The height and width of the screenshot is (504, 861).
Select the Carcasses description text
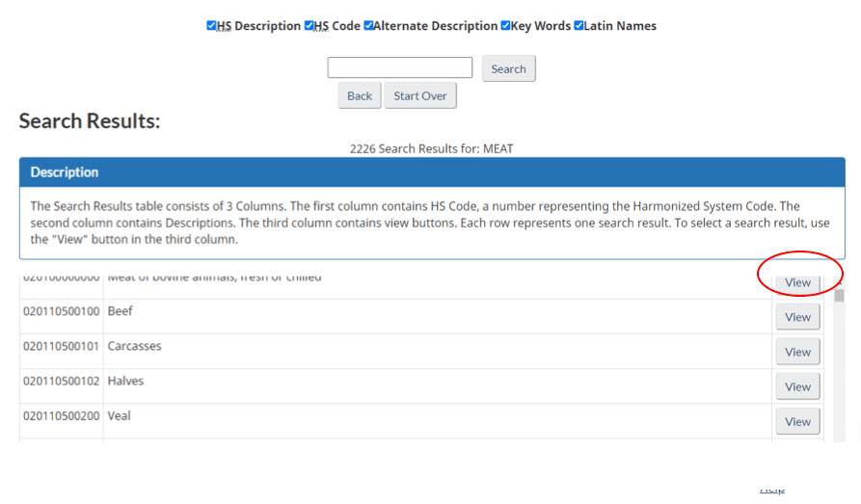(x=135, y=347)
